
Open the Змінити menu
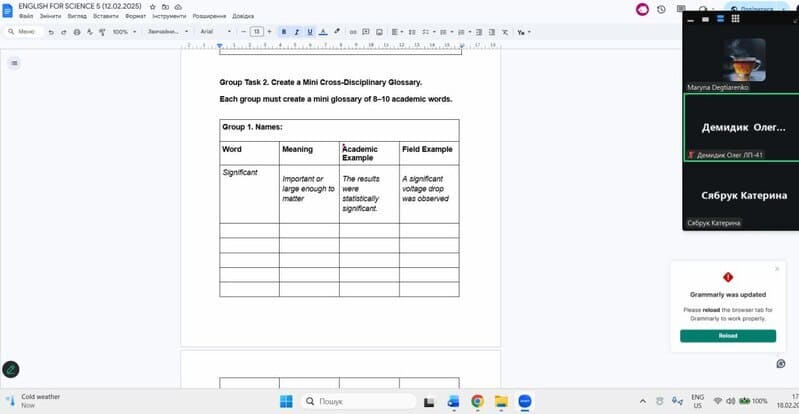click(50, 16)
